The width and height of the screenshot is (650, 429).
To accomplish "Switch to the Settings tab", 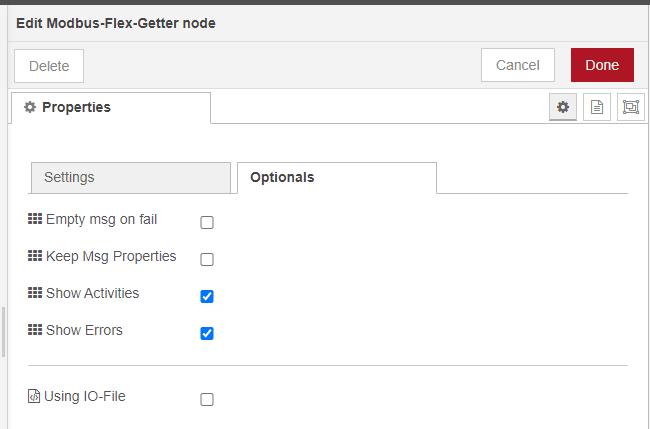I will pos(131,178).
